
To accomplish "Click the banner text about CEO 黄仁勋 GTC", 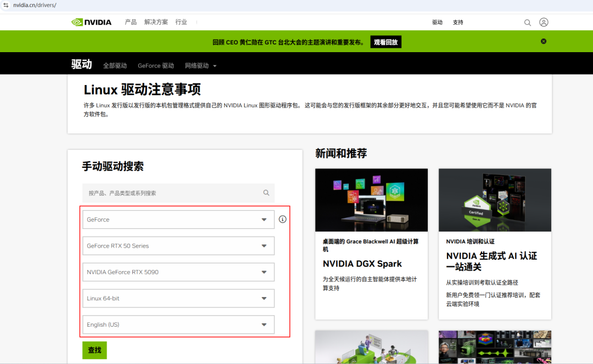I will click(289, 42).
